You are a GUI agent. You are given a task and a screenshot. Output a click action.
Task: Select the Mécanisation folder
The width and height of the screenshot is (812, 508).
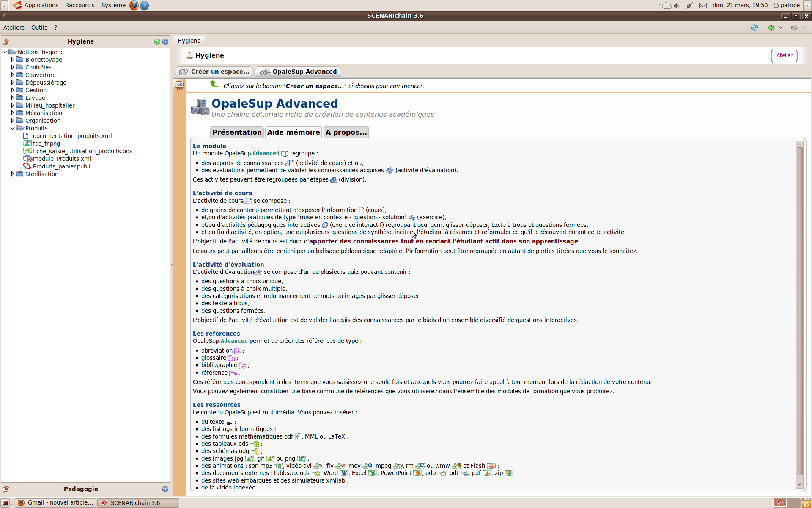tap(44, 113)
